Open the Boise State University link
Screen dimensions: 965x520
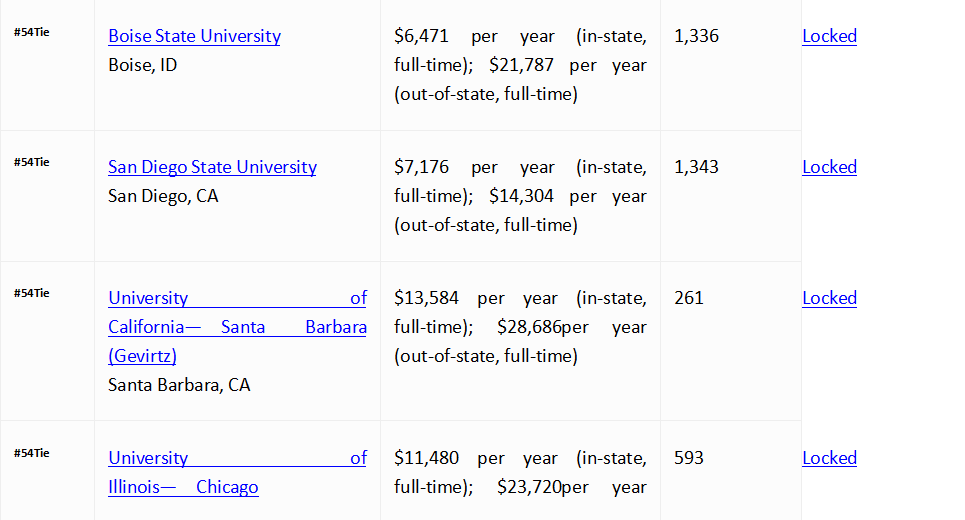point(194,36)
